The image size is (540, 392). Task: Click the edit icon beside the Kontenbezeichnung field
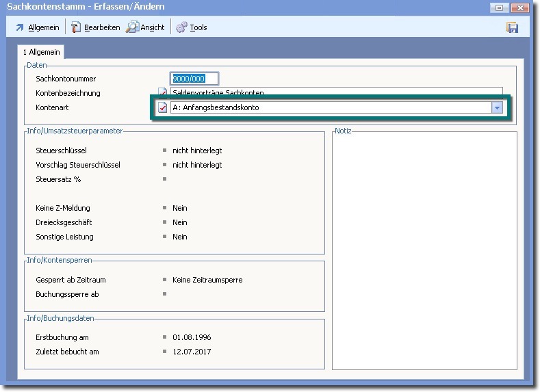pyautogui.click(x=163, y=92)
